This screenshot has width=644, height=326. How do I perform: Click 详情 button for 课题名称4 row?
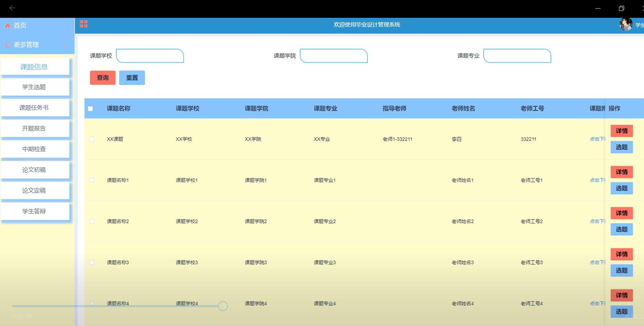(622, 295)
